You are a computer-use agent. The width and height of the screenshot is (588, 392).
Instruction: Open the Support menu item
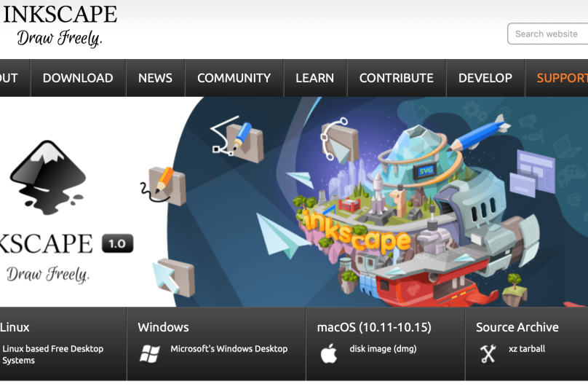(x=561, y=78)
